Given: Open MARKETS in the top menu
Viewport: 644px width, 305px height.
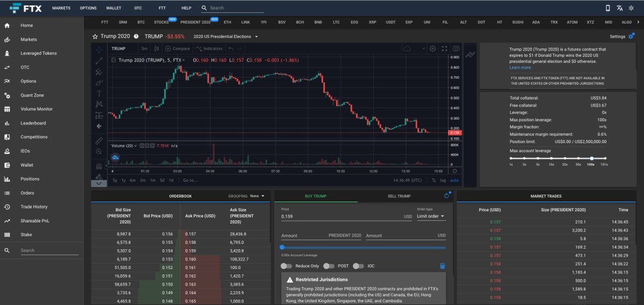Looking at the screenshot, I should point(61,8).
